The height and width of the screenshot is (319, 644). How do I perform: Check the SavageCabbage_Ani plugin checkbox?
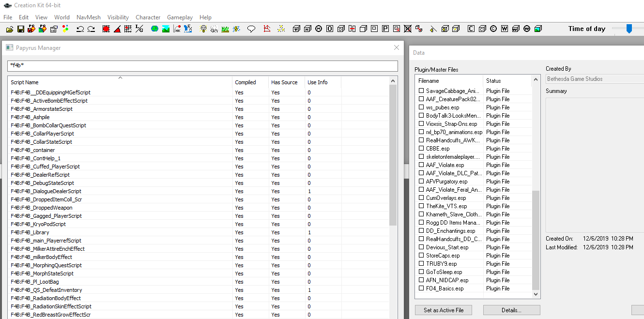421,91
